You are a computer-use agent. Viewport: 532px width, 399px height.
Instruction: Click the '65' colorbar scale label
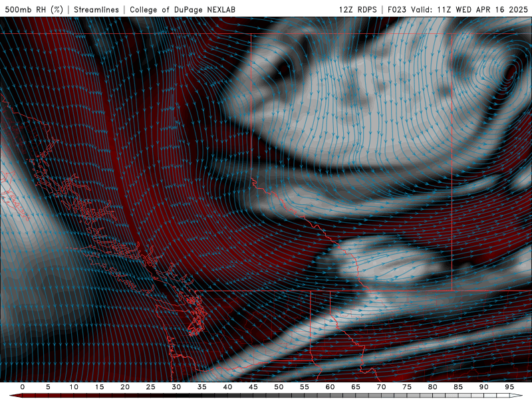tap(356, 387)
